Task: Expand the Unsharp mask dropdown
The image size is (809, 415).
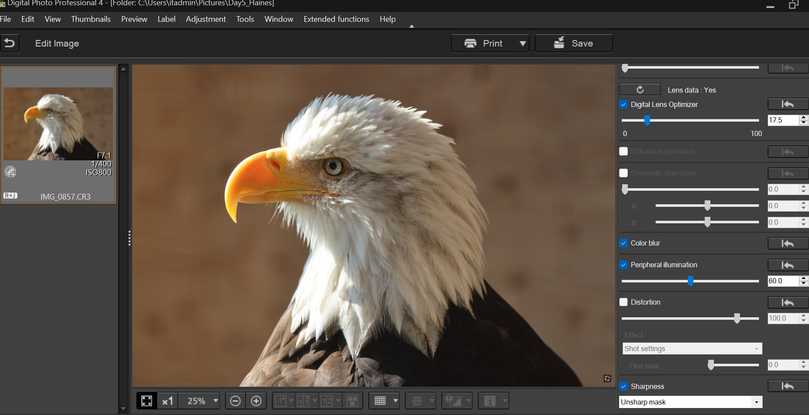Action: pos(755,402)
